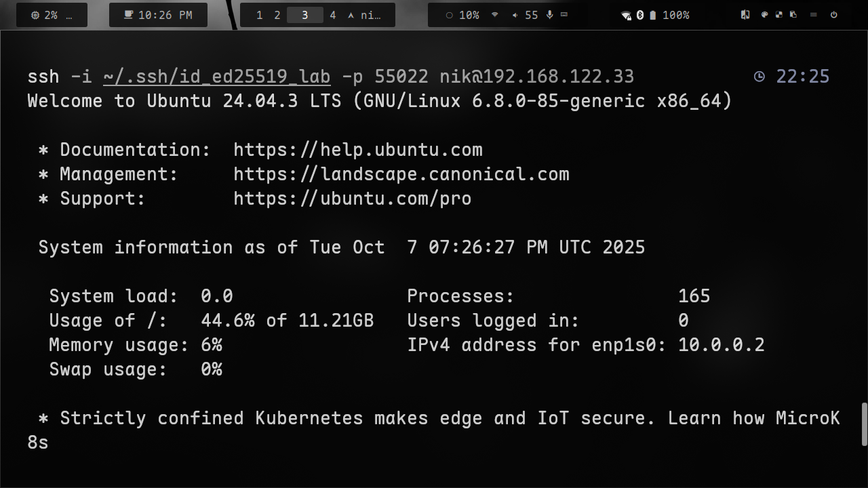
Task: Switch to workspace 4
Action: pos(332,15)
